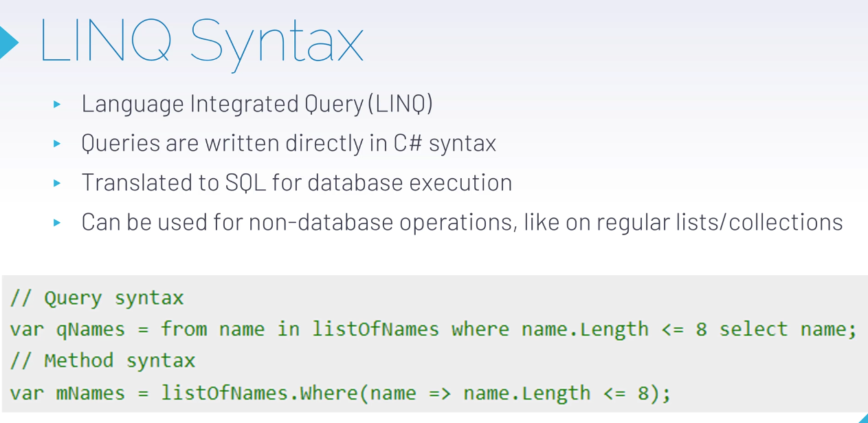The image size is (868, 423).
Task: Click the large blue arrow beside the title
Action: coord(8,42)
